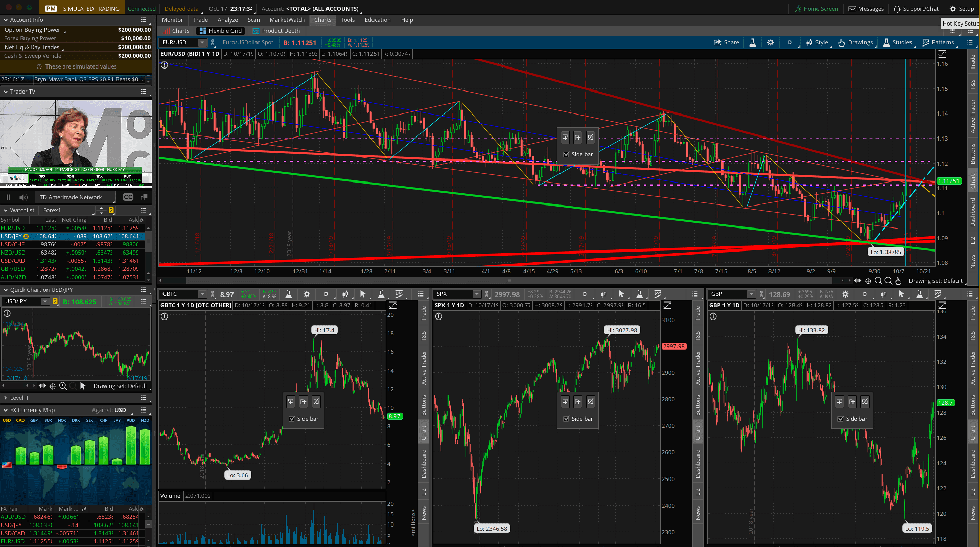
Task: Open SPX chart studies flask icon
Action: [x=639, y=294]
